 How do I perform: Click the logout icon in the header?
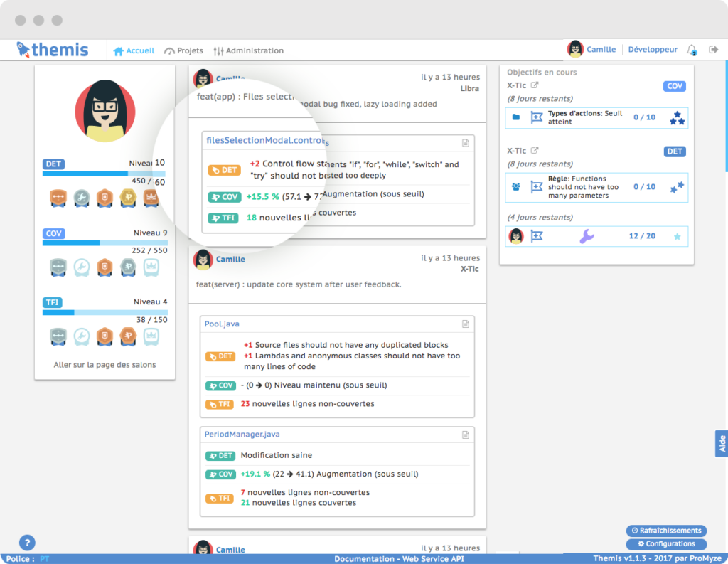pos(714,49)
